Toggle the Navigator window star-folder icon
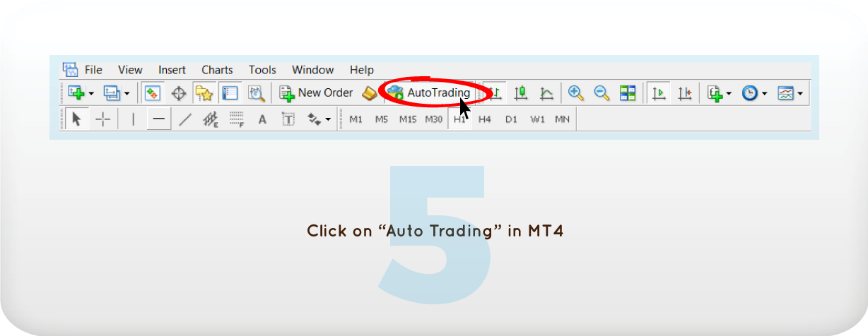This screenshot has height=336, width=868. point(204,92)
